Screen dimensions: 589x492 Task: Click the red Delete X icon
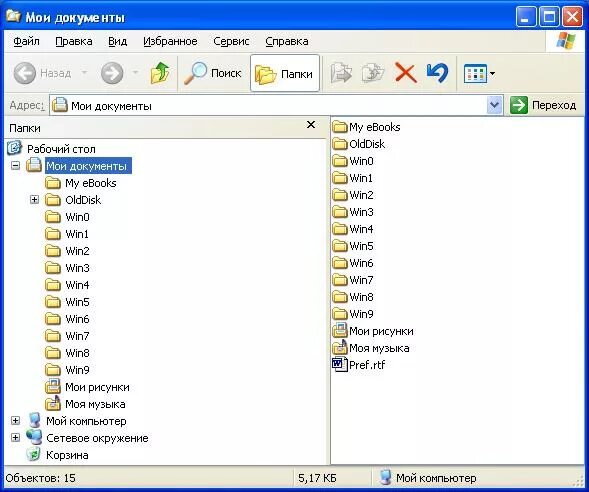point(406,73)
